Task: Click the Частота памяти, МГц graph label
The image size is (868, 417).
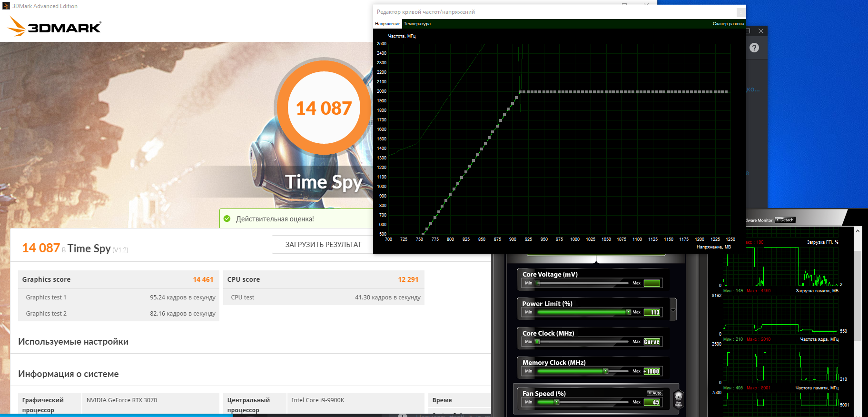Action: coord(817,388)
